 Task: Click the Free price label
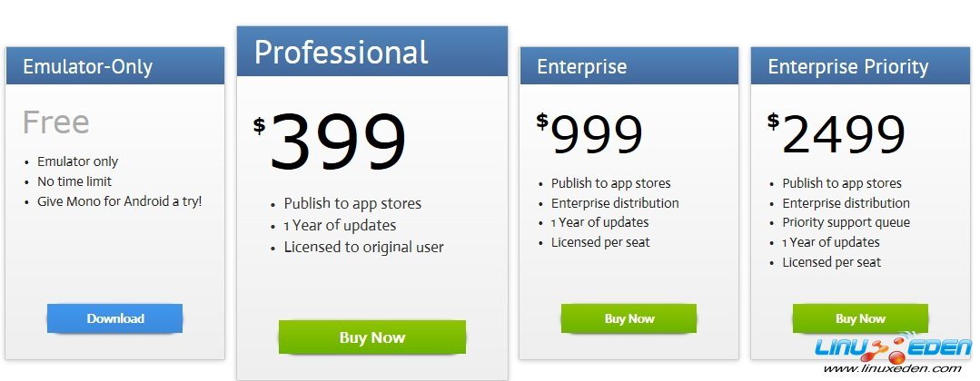tap(56, 122)
